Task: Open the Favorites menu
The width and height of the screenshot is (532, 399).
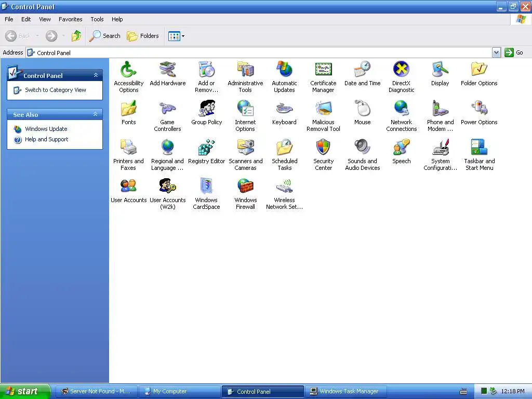Action: [70, 19]
